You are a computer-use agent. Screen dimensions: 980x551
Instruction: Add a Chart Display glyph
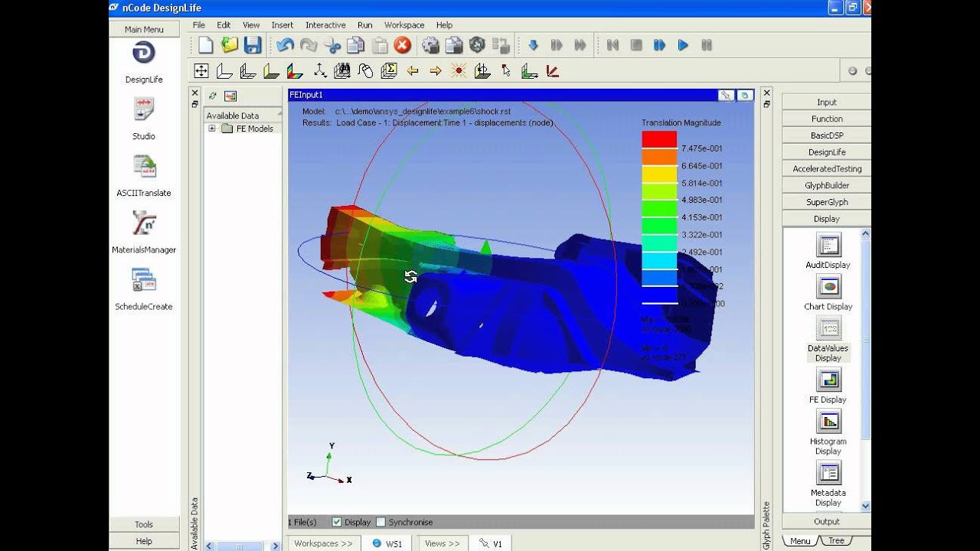coord(828,287)
